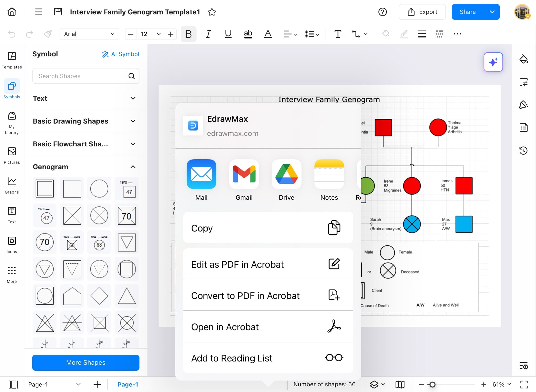This screenshot has height=392, width=536.
Task: Toggle bold text formatting
Action: 188,34
